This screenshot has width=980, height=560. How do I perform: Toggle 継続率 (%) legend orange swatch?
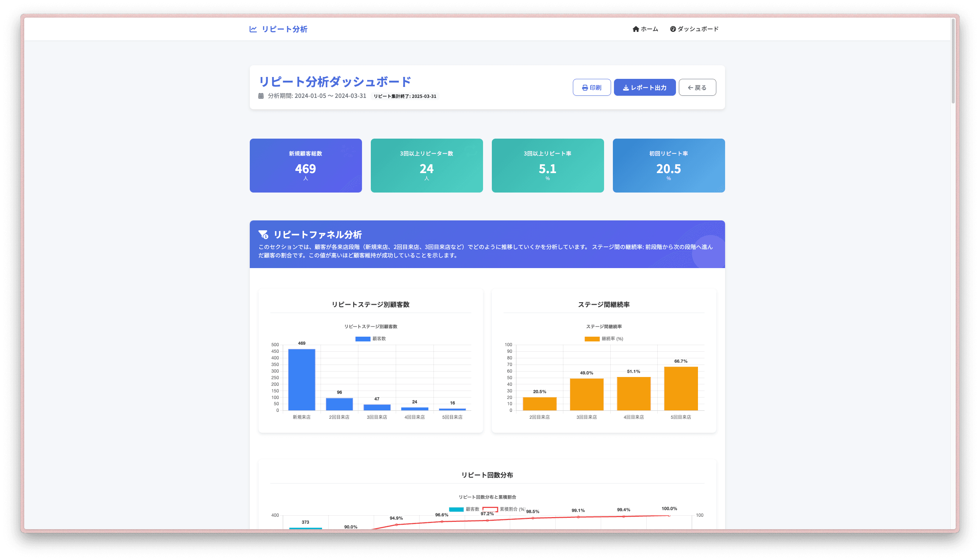point(592,339)
